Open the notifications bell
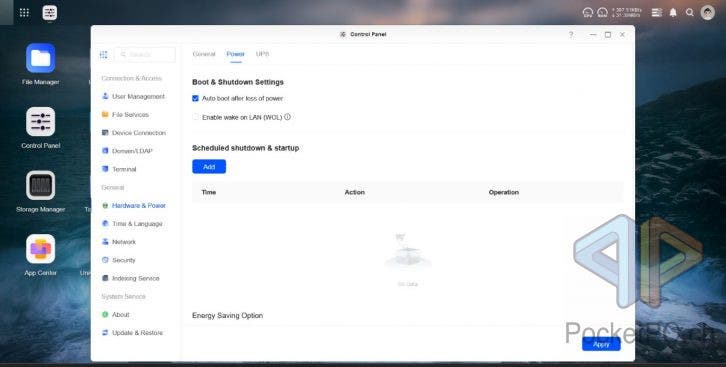This screenshot has height=367, width=726. click(673, 12)
